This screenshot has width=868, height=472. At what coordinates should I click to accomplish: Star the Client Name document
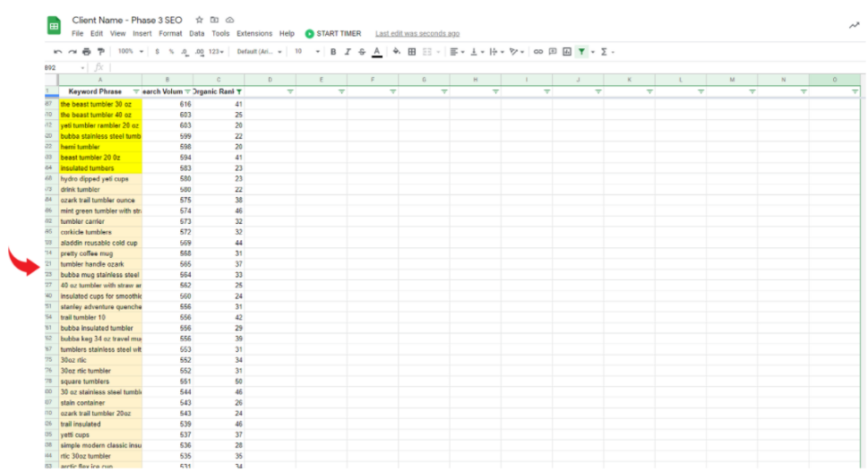(x=199, y=20)
